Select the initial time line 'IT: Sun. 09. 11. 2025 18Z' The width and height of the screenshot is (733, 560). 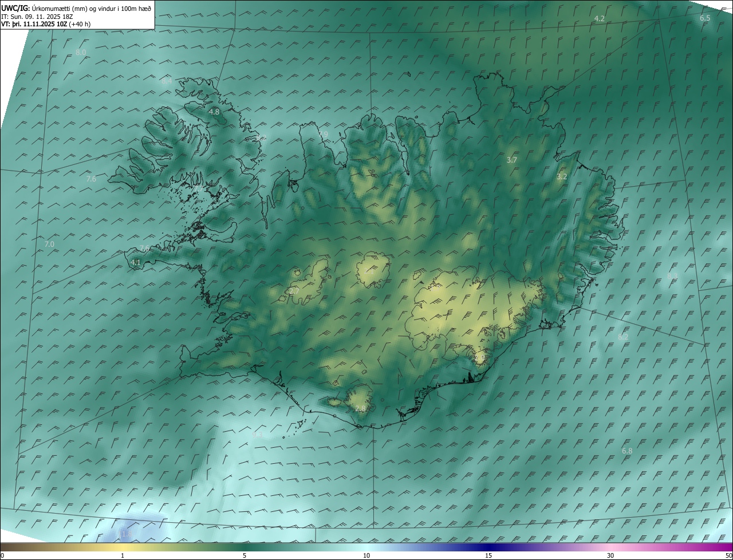pyautogui.click(x=38, y=17)
